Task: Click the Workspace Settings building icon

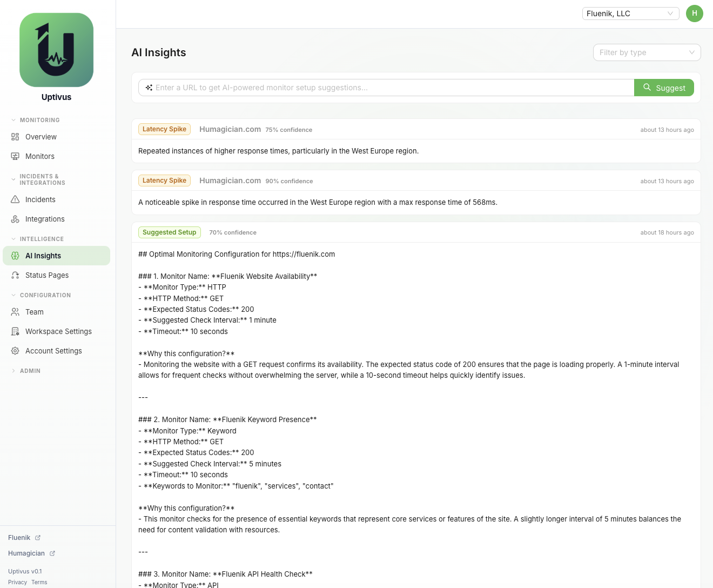Action: point(15,331)
